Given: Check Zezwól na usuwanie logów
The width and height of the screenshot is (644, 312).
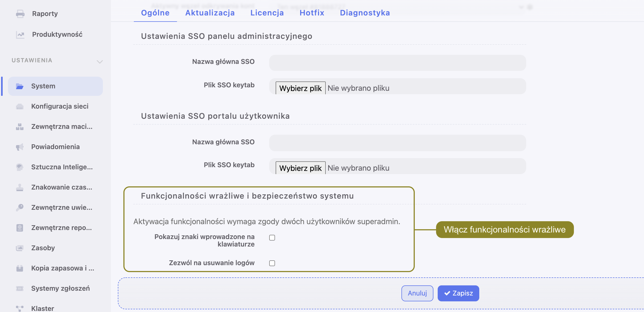Looking at the screenshot, I should (272, 263).
